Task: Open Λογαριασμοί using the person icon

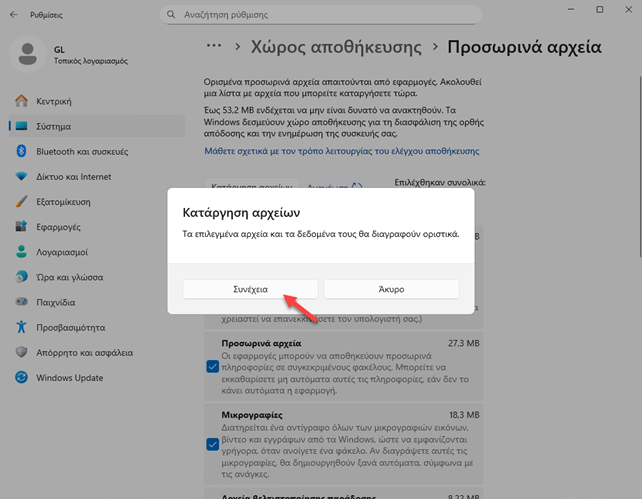Action: coord(21,252)
